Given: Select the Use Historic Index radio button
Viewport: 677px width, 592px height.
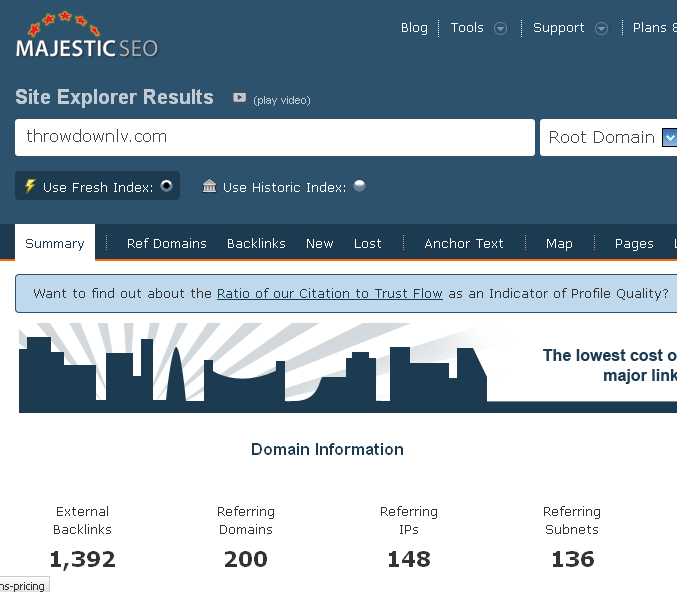Looking at the screenshot, I should (359, 186).
